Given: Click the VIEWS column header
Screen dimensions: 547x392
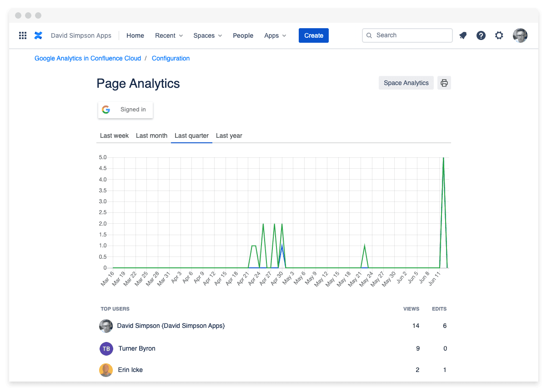Looking at the screenshot, I should tap(411, 309).
